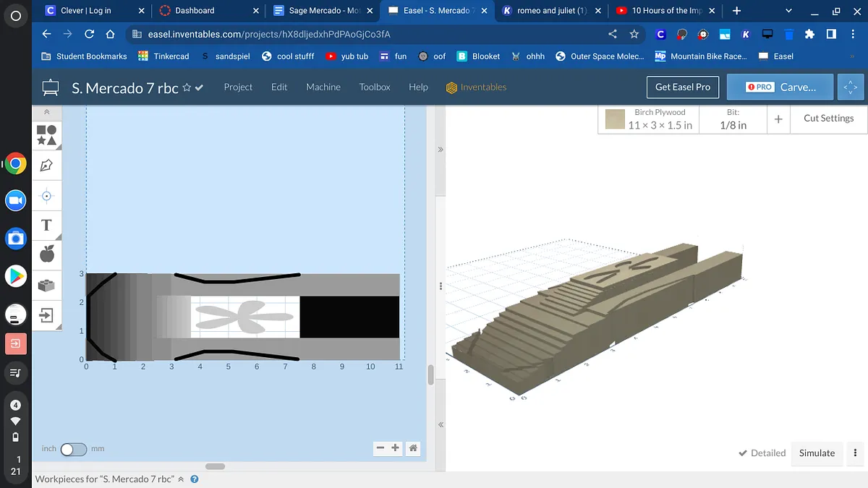This screenshot has height=488, width=868.
Task: Open Cut Settings panel
Action: pyautogui.click(x=828, y=119)
